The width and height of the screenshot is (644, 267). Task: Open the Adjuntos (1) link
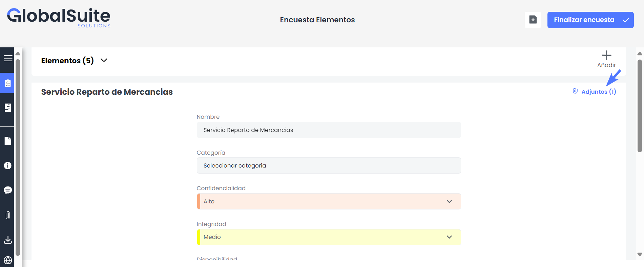tap(595, 92)
